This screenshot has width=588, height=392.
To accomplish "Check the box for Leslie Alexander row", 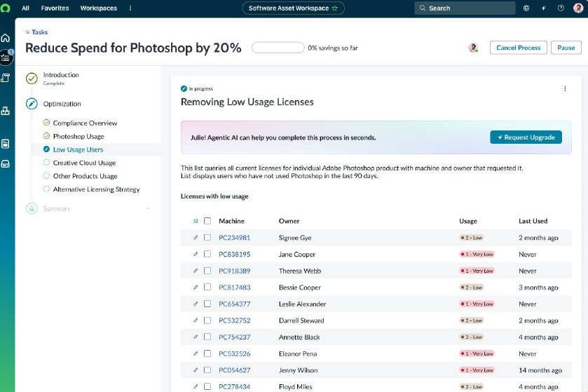I will (x=207, y=304).
